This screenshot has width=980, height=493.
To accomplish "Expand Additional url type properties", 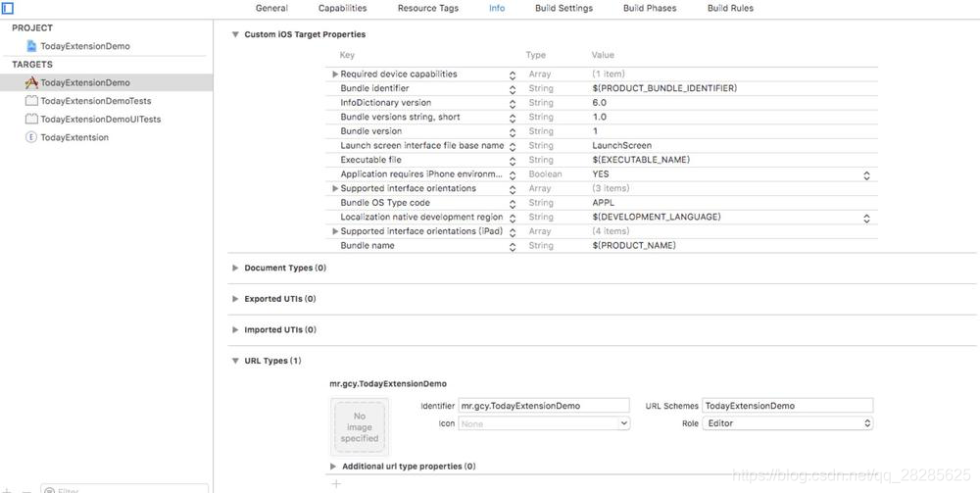I will point(333,467).
